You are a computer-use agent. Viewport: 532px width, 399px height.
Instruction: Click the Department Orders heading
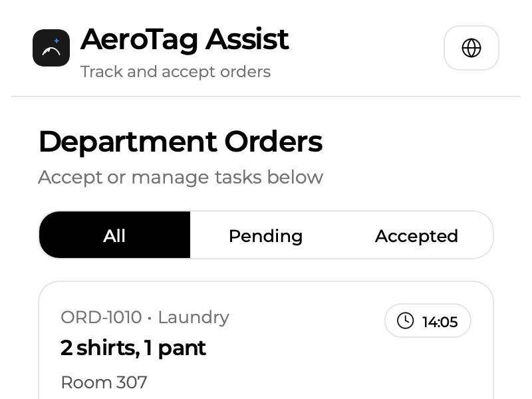coord(181,142)
